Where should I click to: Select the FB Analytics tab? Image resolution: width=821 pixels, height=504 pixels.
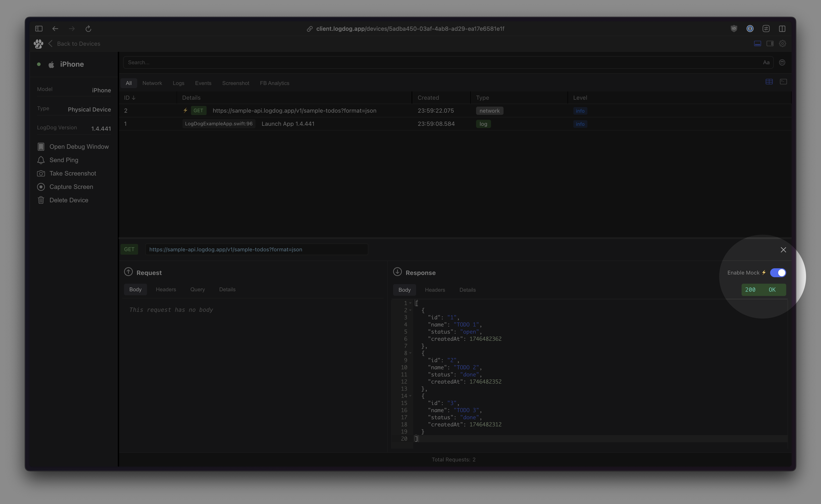(275, 83)
